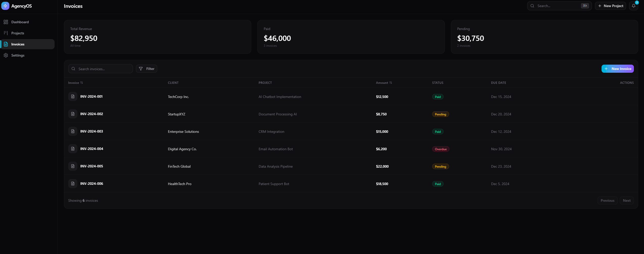
Task: Click the Next pagination button
Action: click(x=627, y=200)
